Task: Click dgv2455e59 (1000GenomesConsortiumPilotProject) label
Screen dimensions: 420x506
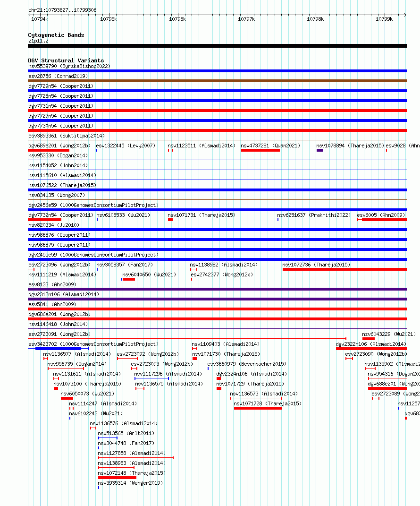Action: (93, 255)
